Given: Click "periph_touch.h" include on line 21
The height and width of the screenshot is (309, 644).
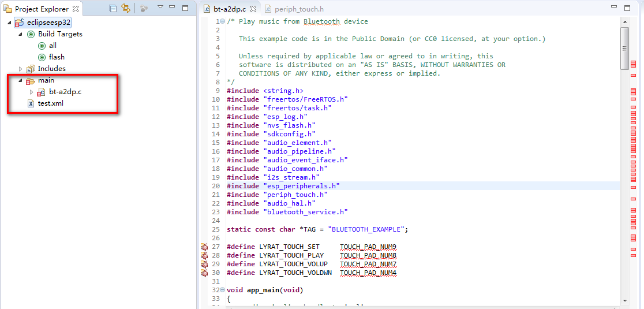Looking at the screenshot, I should tap(295, 195).
